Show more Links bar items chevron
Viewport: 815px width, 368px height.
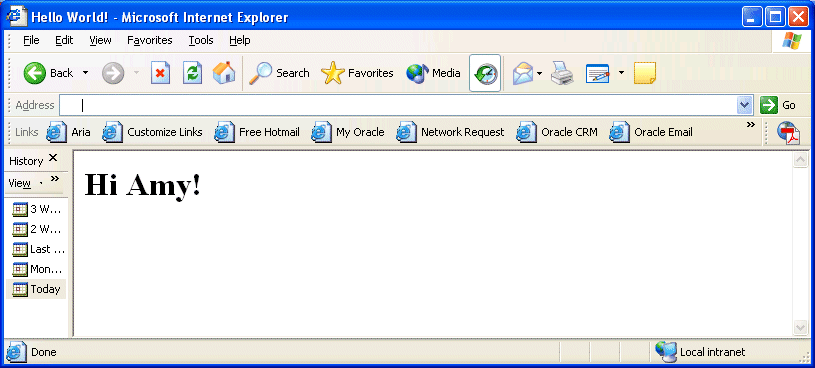751,125
